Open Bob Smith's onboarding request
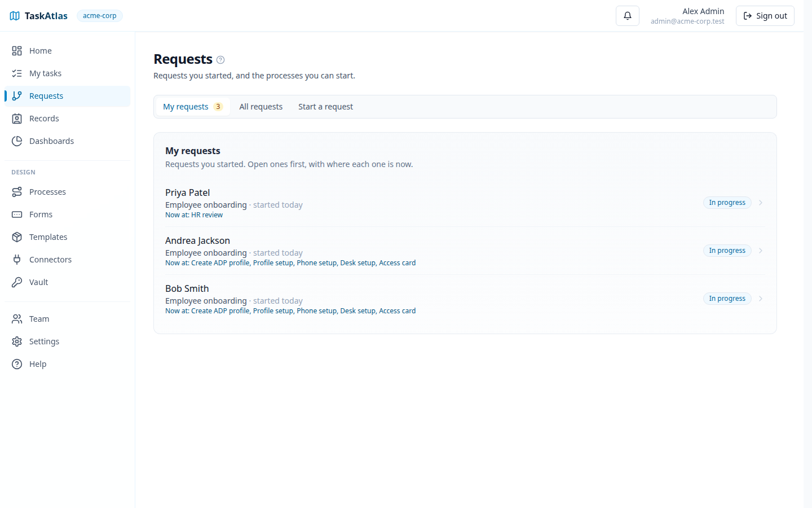Screen dimensions: 812x508 click(465, 299)
